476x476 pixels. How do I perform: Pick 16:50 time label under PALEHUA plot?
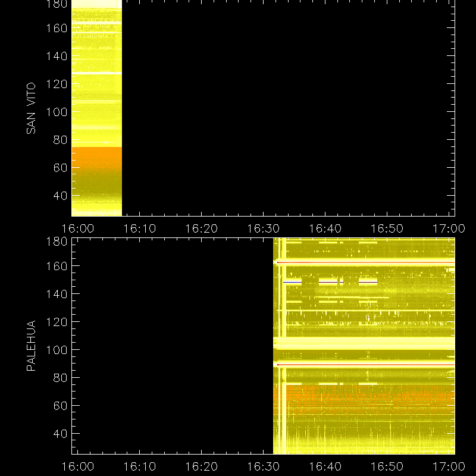[387, 466]
